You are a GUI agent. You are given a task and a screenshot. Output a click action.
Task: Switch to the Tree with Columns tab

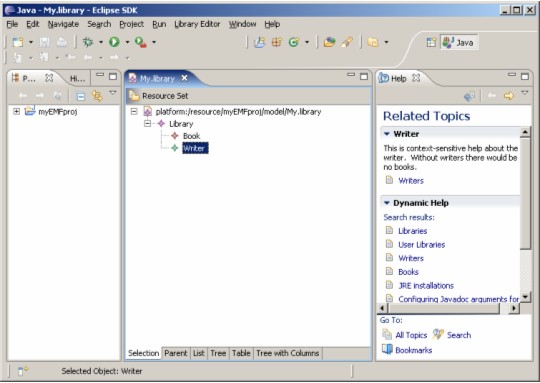click(x=288, y=353)
